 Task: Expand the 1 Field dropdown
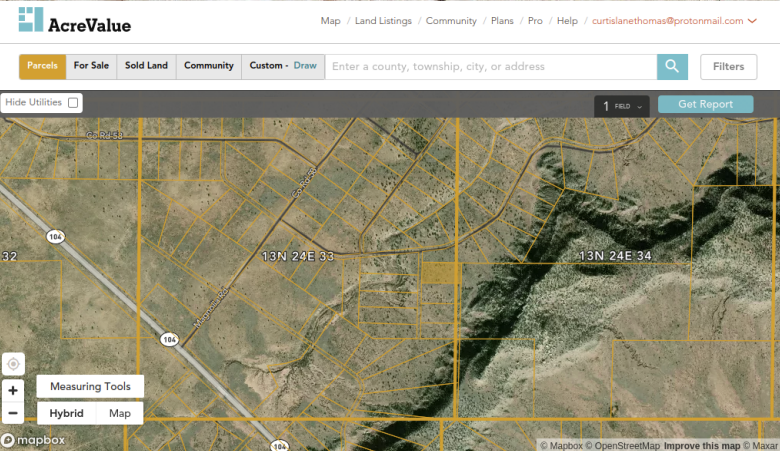[621, 105]
